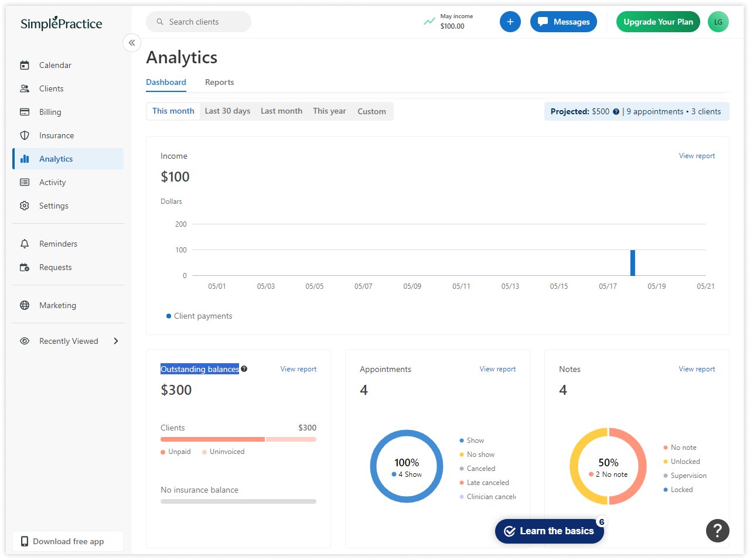Click the Upgrade Your Plan button

point(657,22)
